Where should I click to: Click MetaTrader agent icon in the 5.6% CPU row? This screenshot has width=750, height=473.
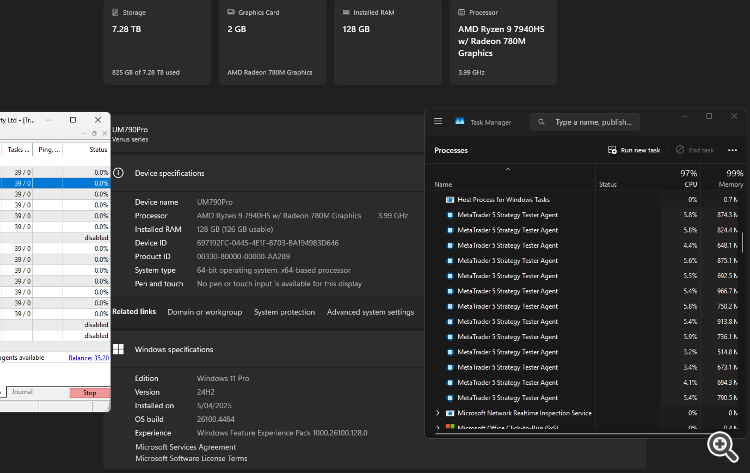450,261
